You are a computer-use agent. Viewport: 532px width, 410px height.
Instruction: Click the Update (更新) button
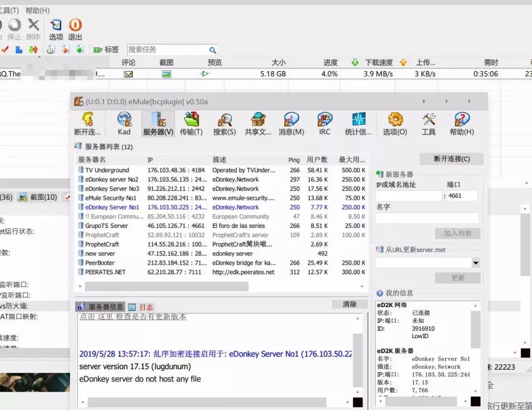tap(458, 278)
